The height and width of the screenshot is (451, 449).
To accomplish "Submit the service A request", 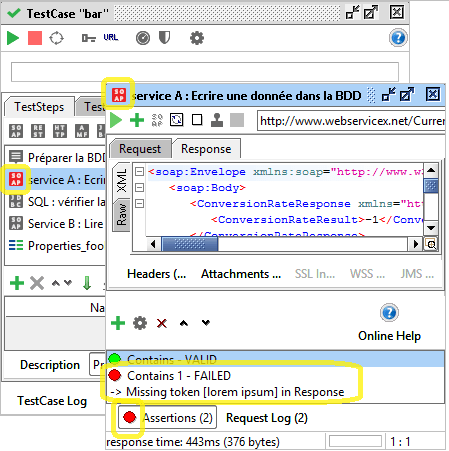I will 116,120.
